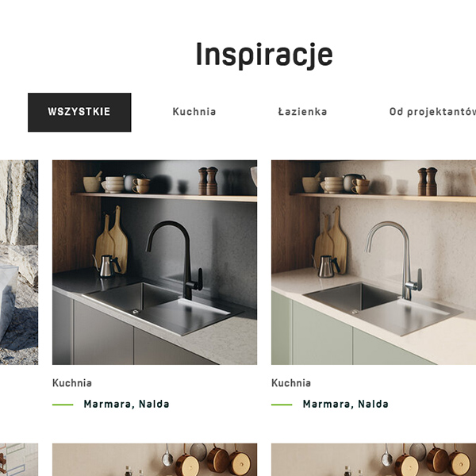Open the Marmara, Nalda link under light kitchen

pos(345,404)
